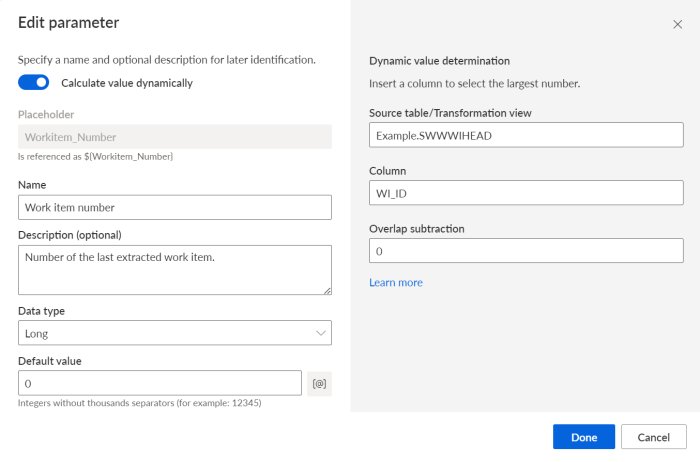The image size is (700, 462).
Task: Cancel editing the parameter
Action: coord(654,437)
